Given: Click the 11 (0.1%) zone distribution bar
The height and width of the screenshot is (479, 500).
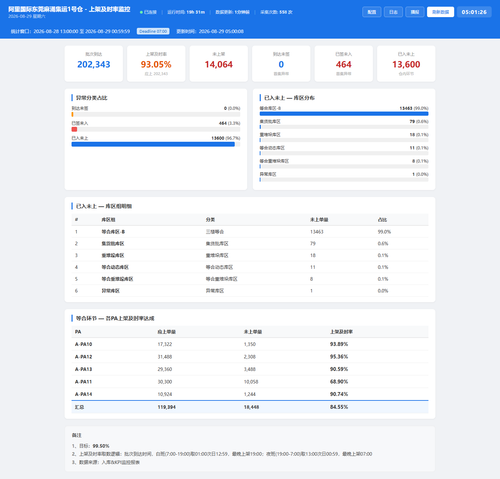Looking at the screenshot, I should [344, 153].
